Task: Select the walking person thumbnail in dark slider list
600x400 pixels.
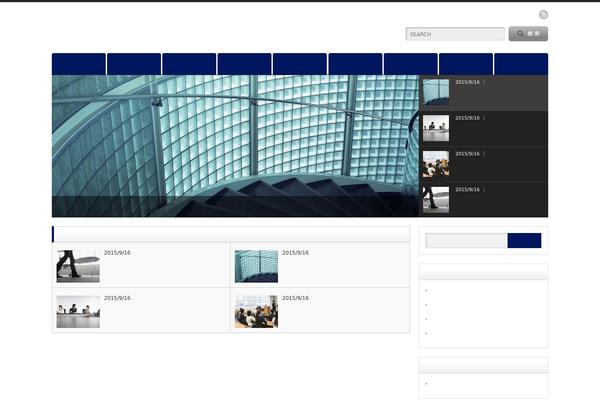Action: [436, 199]
